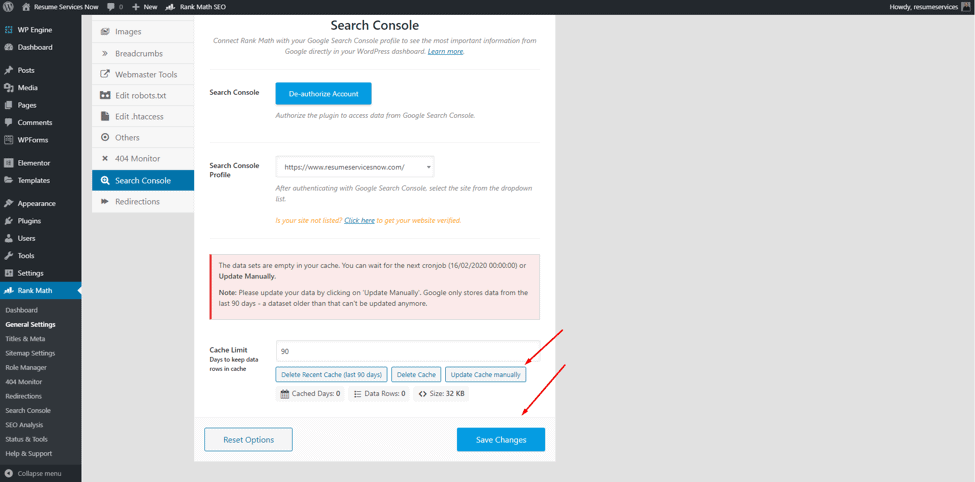Click the Cache Limit input field
The image size is (975, 482).
click(x=408, y=351)
